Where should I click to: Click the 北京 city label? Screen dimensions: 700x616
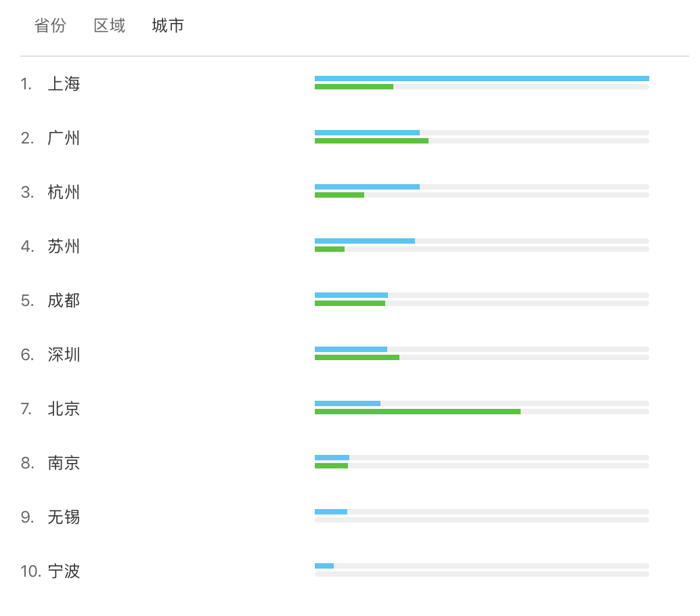point(64,409)
